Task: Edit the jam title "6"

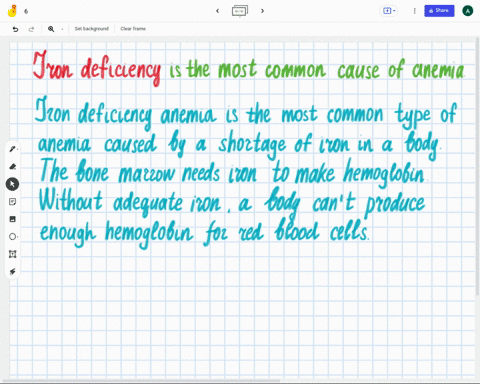Action: click(26, 11)
